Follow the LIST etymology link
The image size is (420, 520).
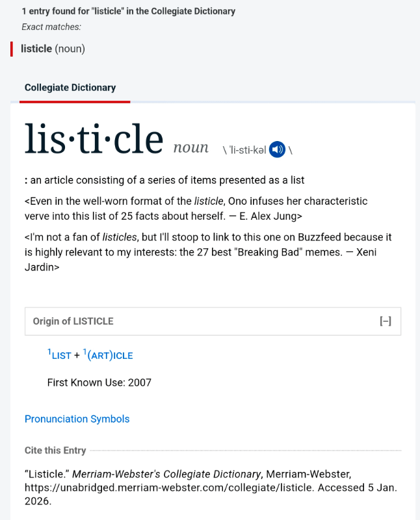(61, 356)
